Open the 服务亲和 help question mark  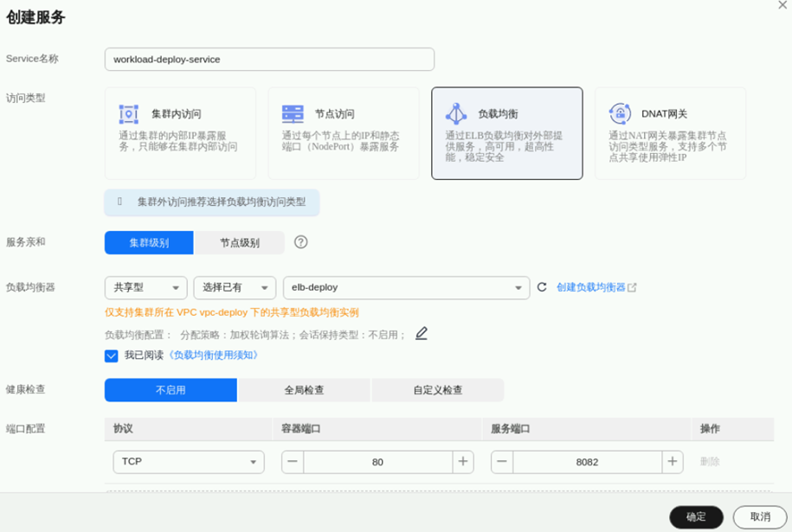(301, 242)
